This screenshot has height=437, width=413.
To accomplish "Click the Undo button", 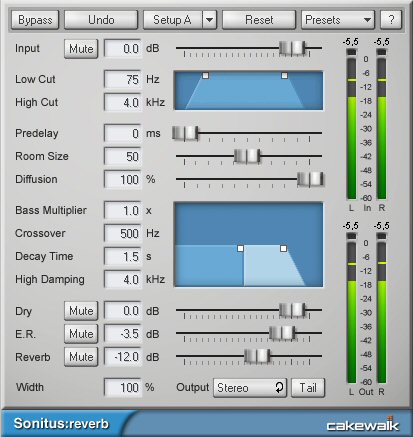I will pos(101,20).
